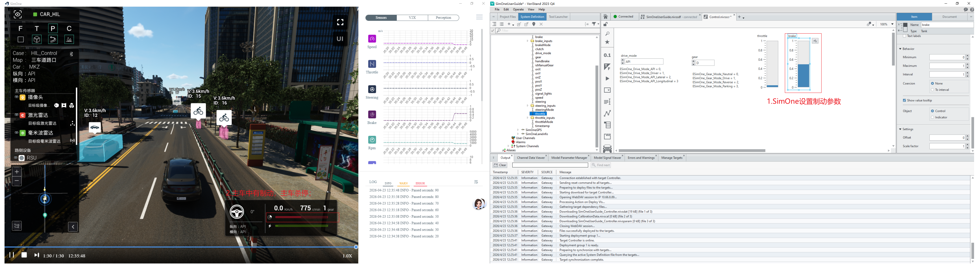Filter the log by ERROR
The image size is (980, 264).
pyautogui.click(x=420, y=183)
